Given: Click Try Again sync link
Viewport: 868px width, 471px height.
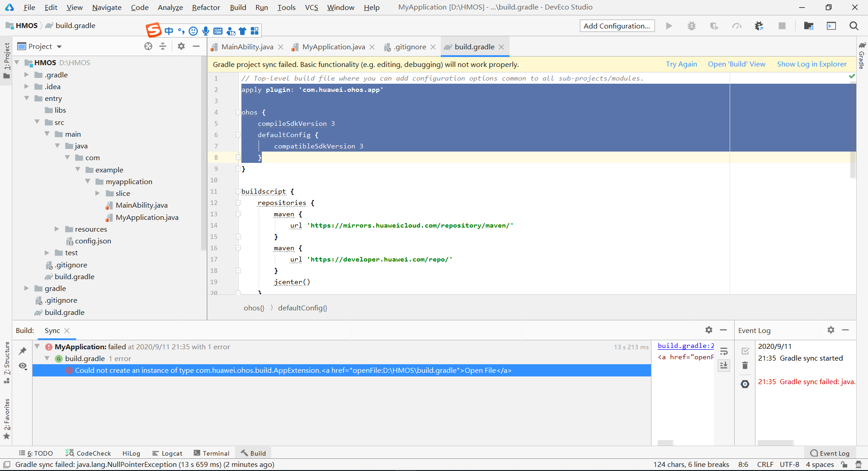Looking at the screenshot, I should tap(681, 64).
